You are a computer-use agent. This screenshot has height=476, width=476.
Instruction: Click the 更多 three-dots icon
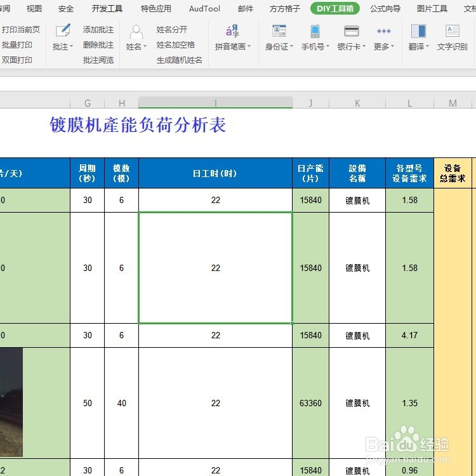(x=384, y=31)
